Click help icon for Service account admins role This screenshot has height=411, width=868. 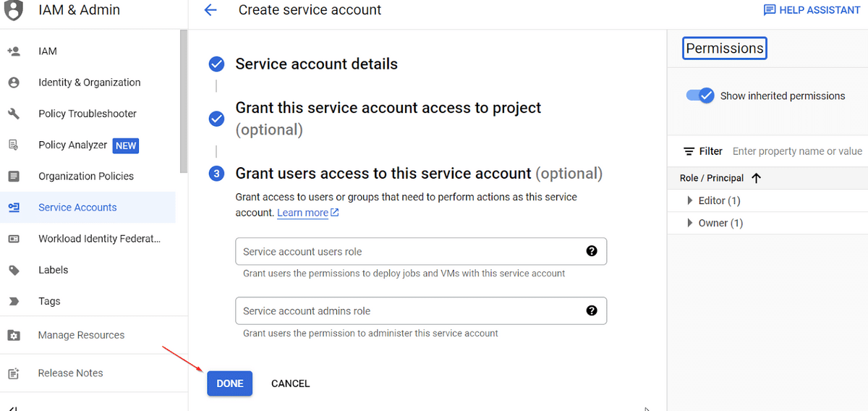point(592,310)
